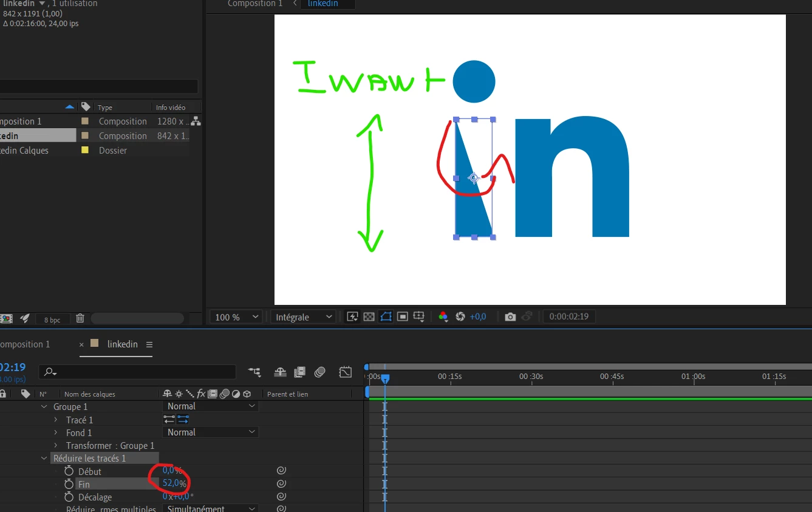Image resolution: width=812 pixels, height=512 pixels.
Task: Click the label tag column in timeline
Action: click(x=26, y=394)
